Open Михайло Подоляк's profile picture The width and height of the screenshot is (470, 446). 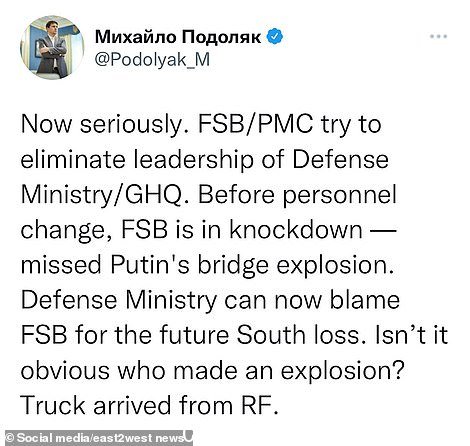click(x=52, y=47)
